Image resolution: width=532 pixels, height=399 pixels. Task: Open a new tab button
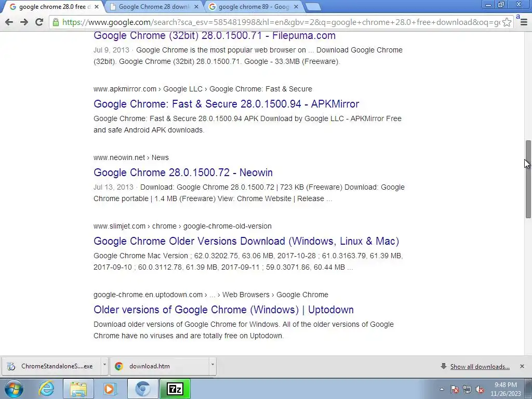point(313,7)
